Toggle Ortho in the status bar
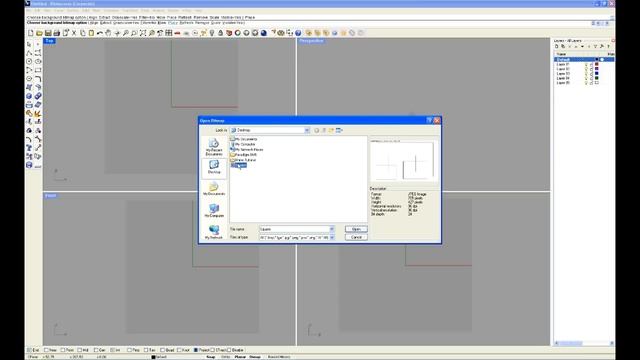This screenshot has height=360, width=640. click(x=225, y=357)
